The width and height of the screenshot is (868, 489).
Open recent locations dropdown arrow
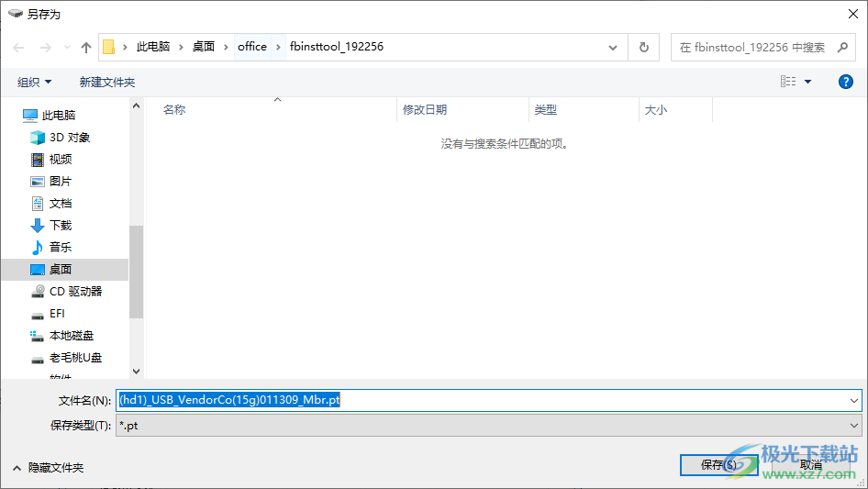point(67,48)
